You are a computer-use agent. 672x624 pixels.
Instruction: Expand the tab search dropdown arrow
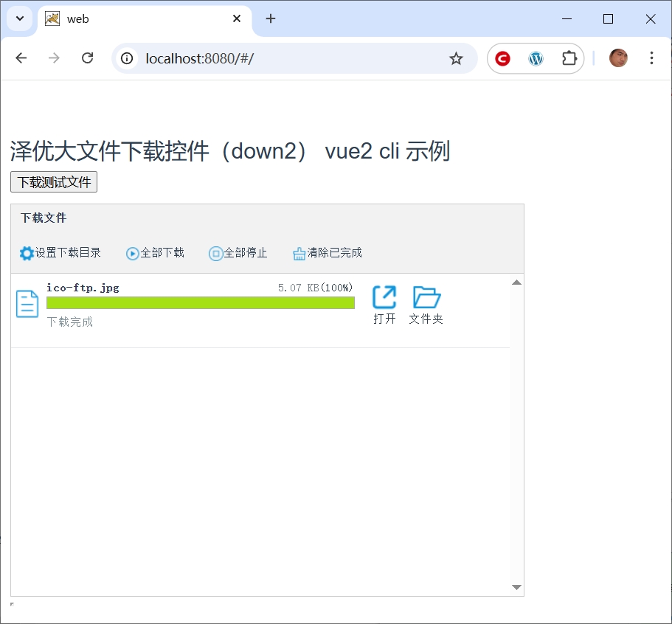tap(20, 18)
